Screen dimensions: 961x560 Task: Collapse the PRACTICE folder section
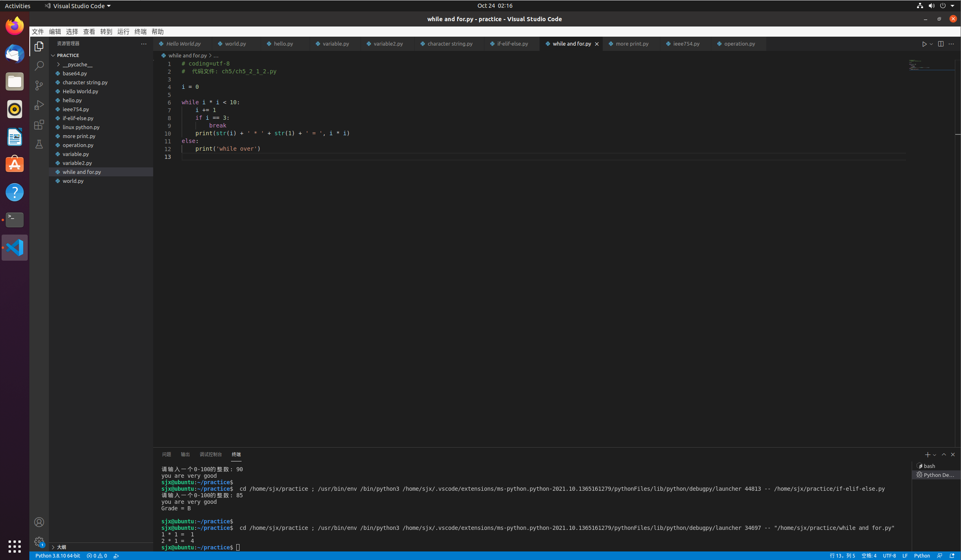click(68, 55)
